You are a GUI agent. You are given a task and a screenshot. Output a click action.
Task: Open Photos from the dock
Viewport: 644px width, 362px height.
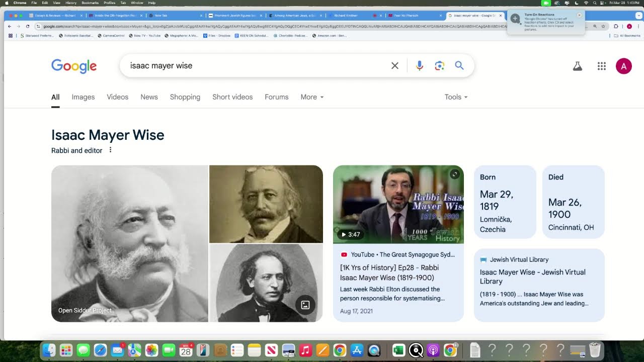(x=151, y=350)
